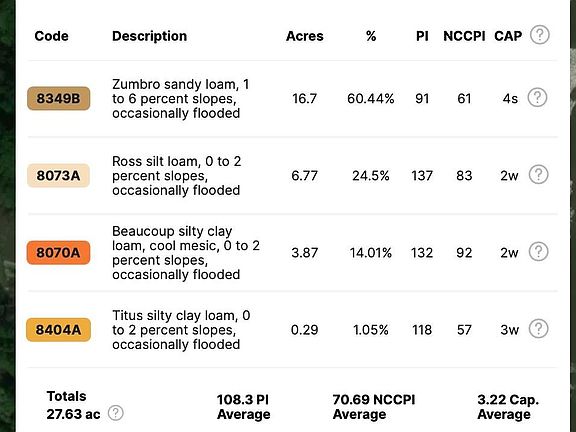Click the CAP column header
This screenshot has height=432, width=576.
[508, 36]
